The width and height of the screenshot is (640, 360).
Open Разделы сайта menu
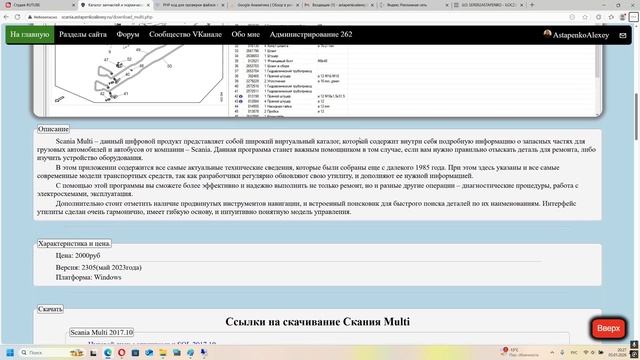pyautogui.click(x=83, y=34)
